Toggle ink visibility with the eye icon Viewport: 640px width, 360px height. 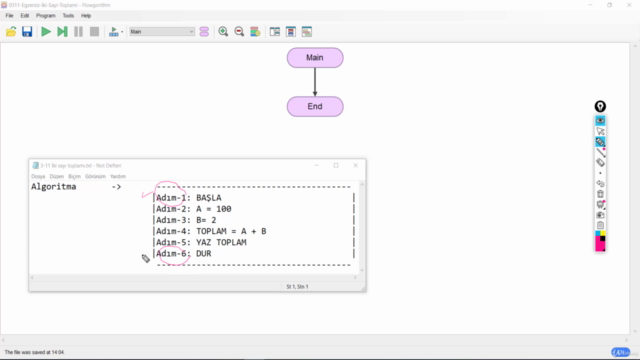tap(600, 120)
